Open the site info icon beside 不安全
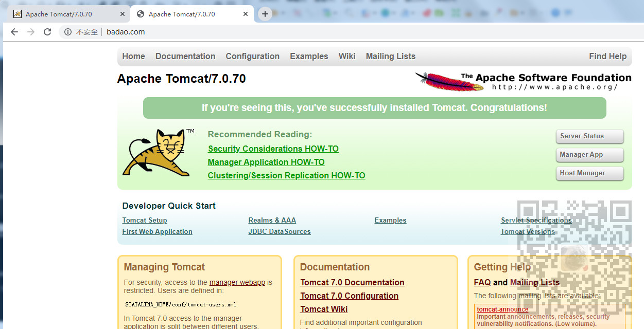This screenshot has height=329, width=644. point(68,32)
